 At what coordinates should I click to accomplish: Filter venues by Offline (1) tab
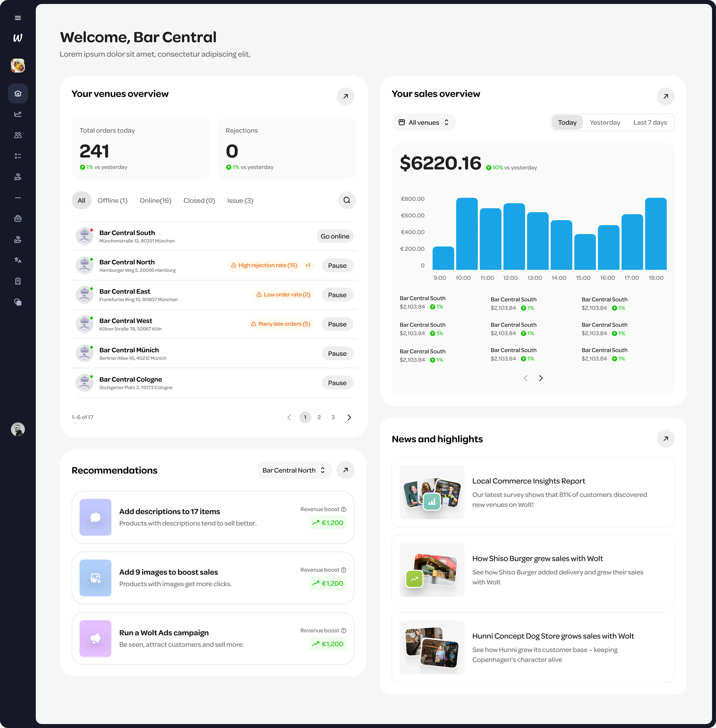pyautogui.click(x=112, y=201)
